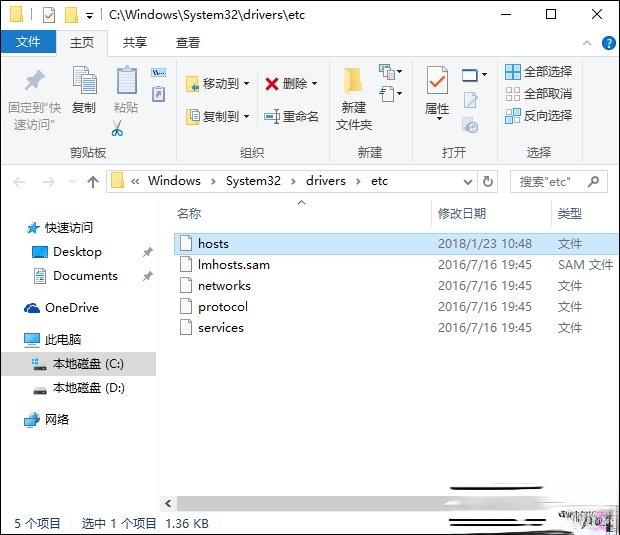The height and width of the screenshot is (535, 620).
Task: Click the horizontal scrollbar left arrow
Action: (168, 503)
